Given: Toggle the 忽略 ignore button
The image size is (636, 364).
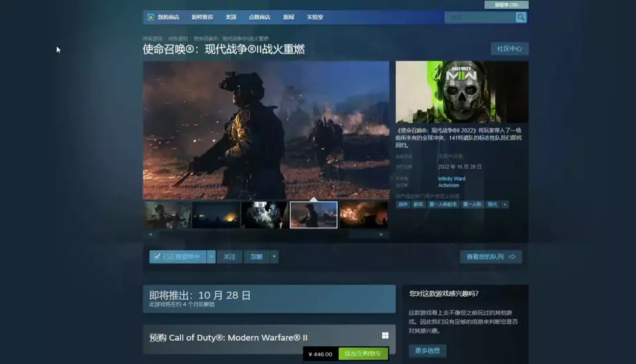Looking at the screenshot, I should (x=256, y=257).
